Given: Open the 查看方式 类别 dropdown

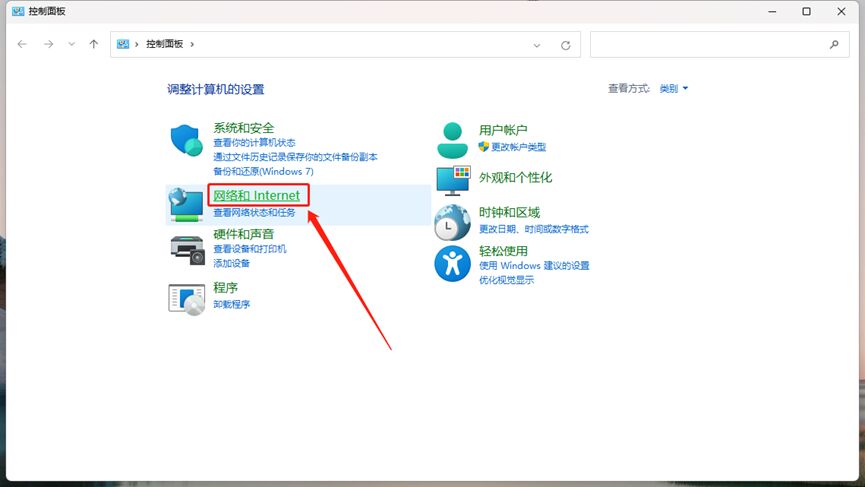Looking at the screenshot, I should point(673,89).
